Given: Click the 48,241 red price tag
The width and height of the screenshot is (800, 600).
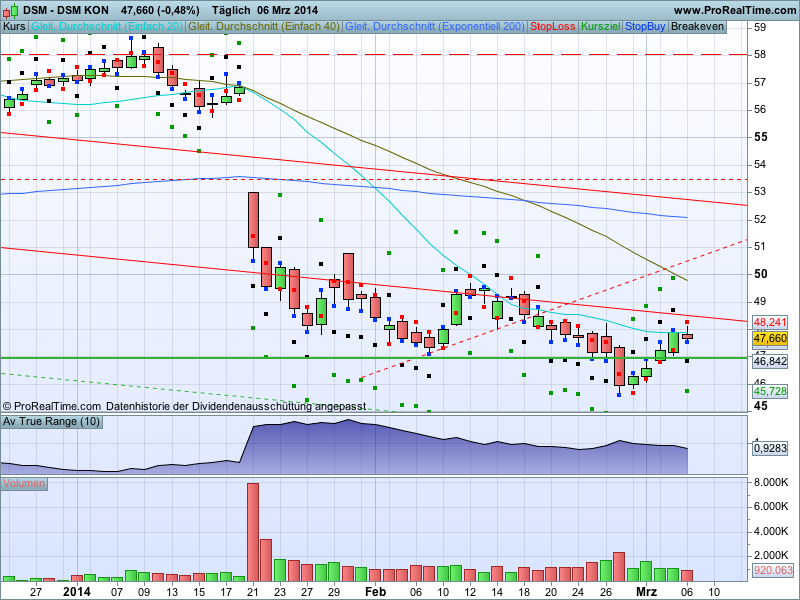Looking at the screenshot, I should coord(770,322).
